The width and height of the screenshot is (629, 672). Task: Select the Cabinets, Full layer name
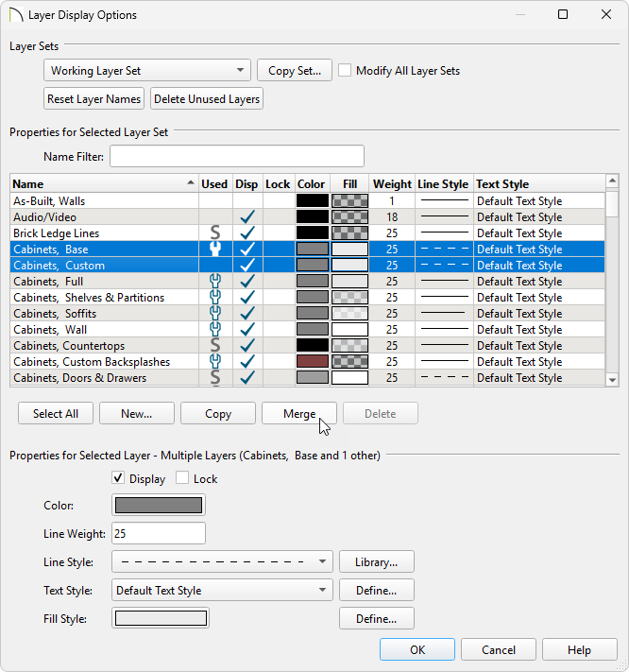click(48, 282)
